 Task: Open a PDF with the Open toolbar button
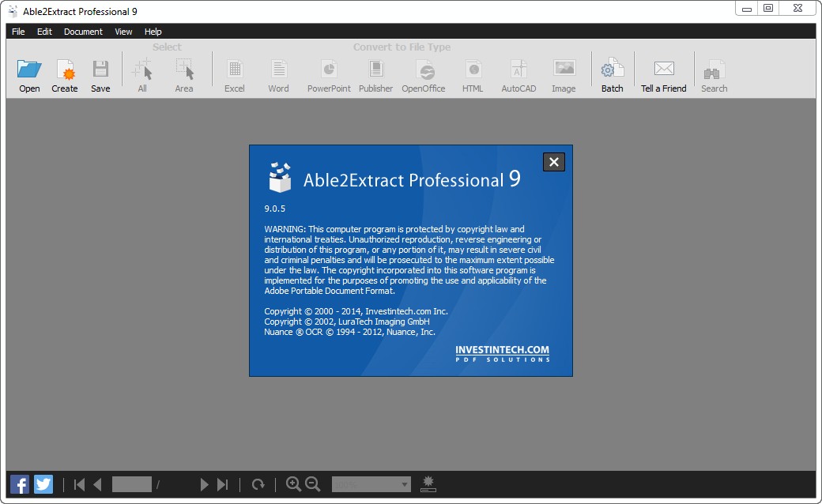[29, 76]
